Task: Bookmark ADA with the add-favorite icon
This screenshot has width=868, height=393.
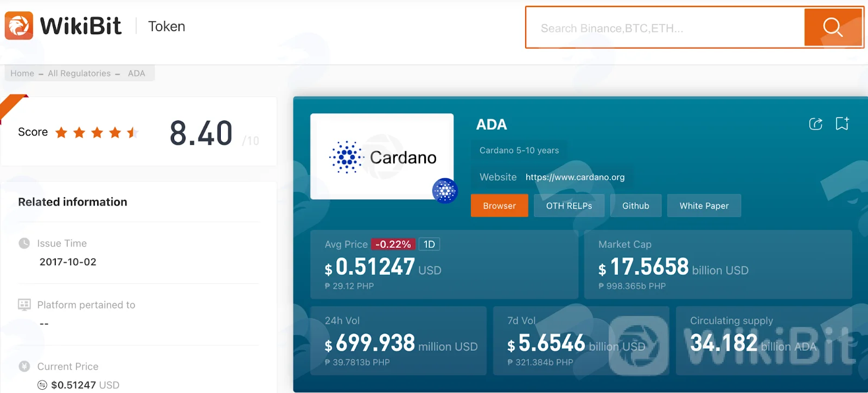Action: (843, 124)
